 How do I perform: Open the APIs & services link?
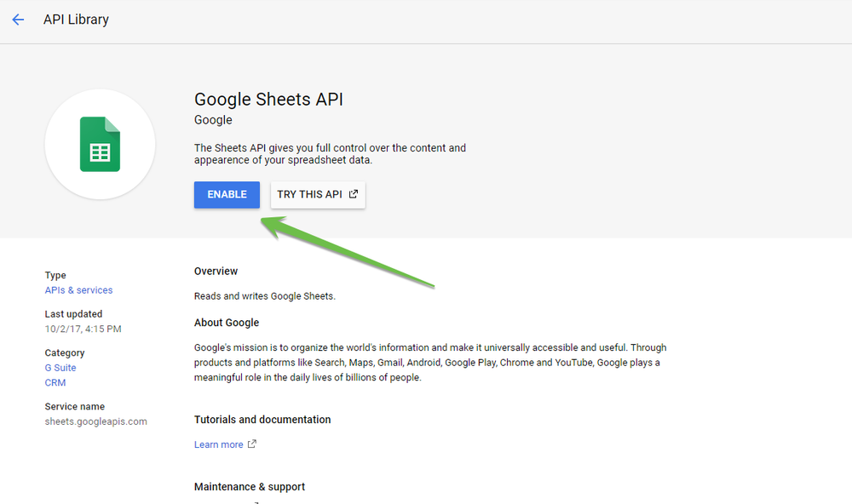pyautogui.click(x=78, y=290)
